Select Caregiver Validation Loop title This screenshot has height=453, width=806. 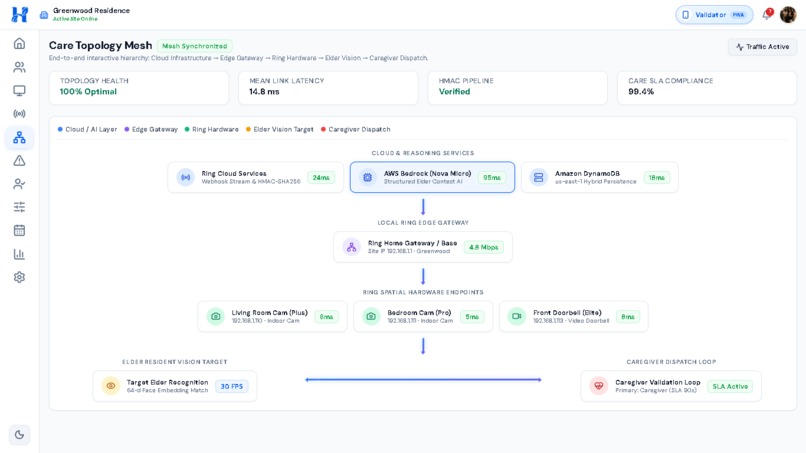pyautogui.click(x=657, y=383)
